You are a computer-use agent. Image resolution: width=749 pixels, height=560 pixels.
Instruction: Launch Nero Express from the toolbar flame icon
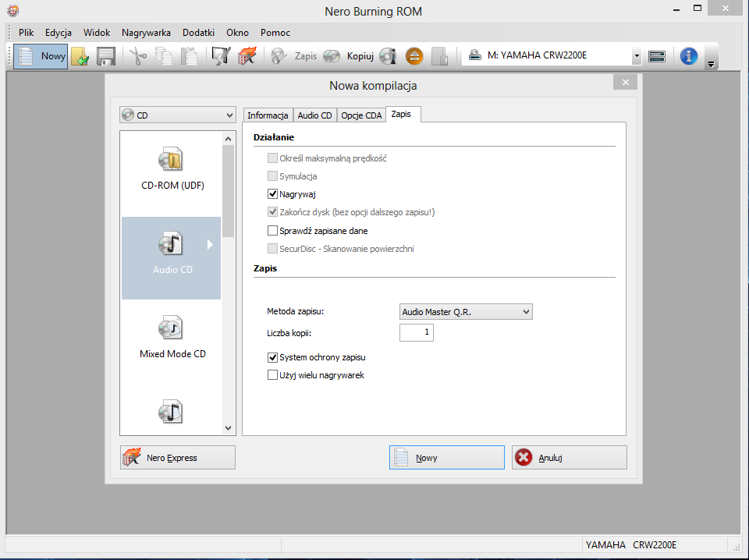pyautogui.click(x=247, y=56)
